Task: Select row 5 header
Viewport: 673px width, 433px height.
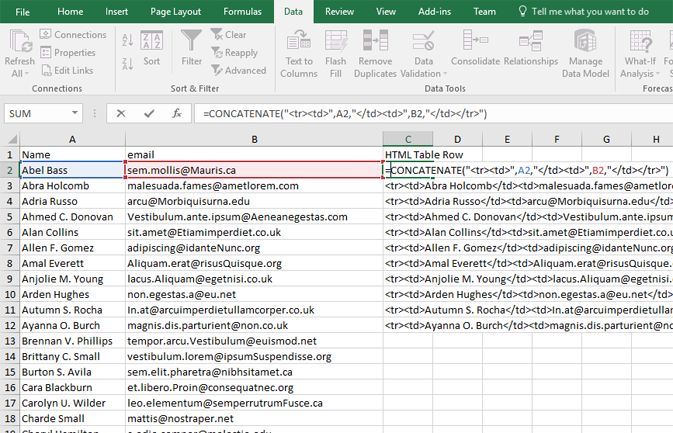Action: point(9,217)
